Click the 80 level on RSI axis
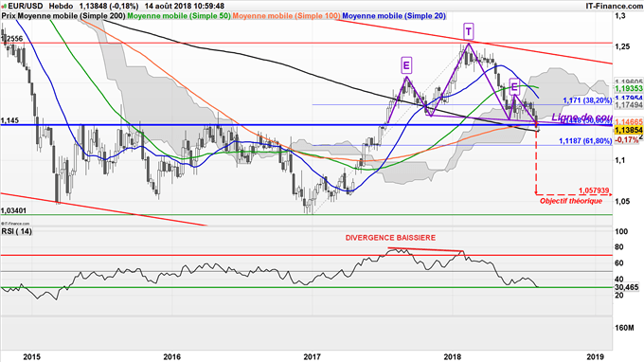The width and height of the screenshot is (644, 362). [x=619, y=247]
